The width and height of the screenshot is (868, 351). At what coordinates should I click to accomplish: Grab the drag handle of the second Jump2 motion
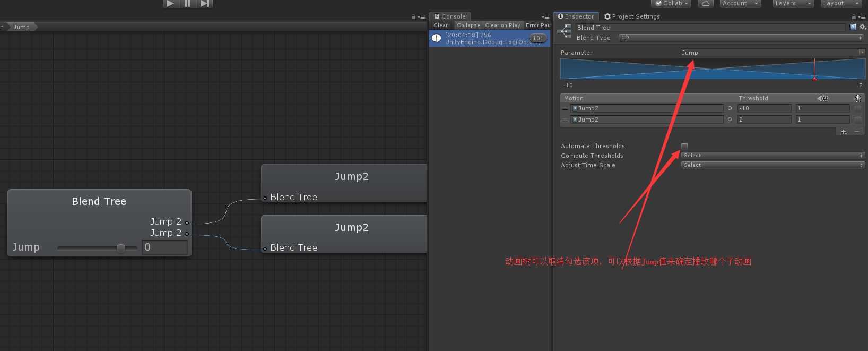click(x=565, y=119)
